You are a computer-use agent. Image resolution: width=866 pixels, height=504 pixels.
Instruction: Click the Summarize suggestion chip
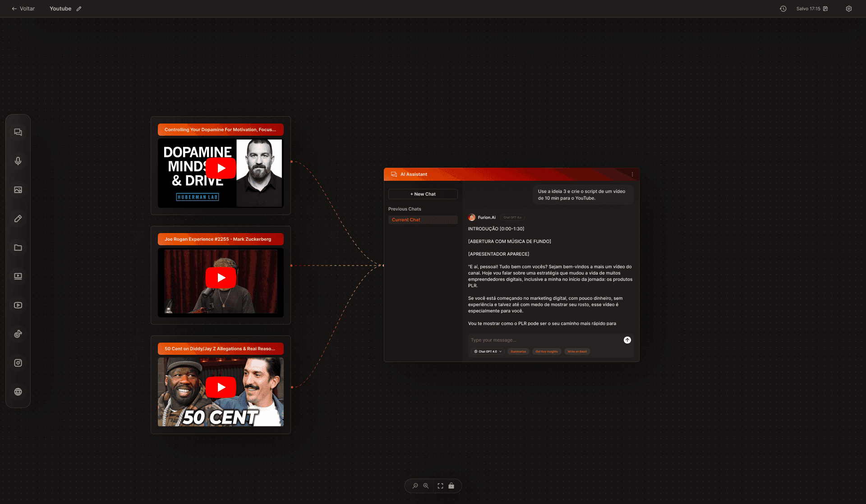[518, 352]
